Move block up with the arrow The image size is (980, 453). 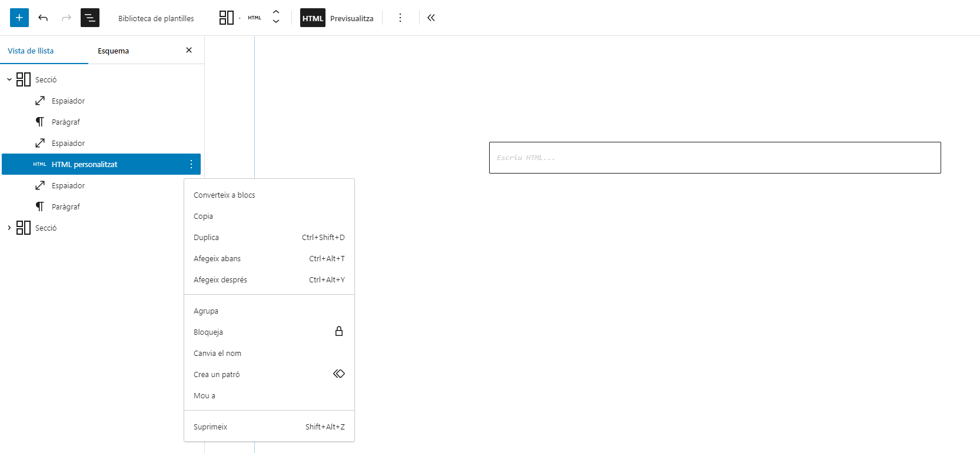pyautogui.click(x=276, y=12)
